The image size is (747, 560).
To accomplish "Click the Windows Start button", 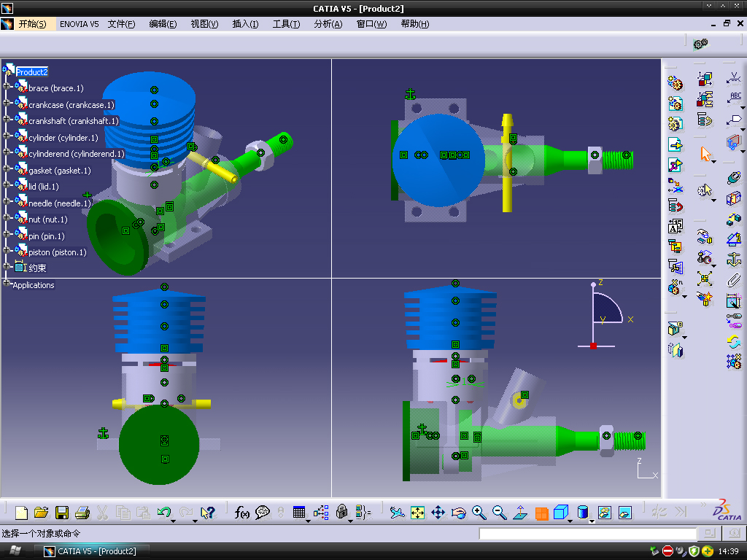I will (x=15, y=551).
